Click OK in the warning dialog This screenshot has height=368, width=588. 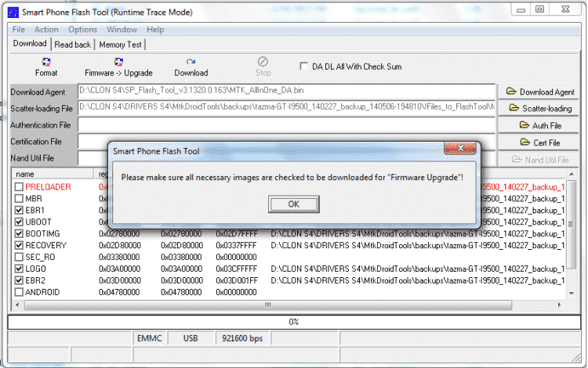point(294,204)
